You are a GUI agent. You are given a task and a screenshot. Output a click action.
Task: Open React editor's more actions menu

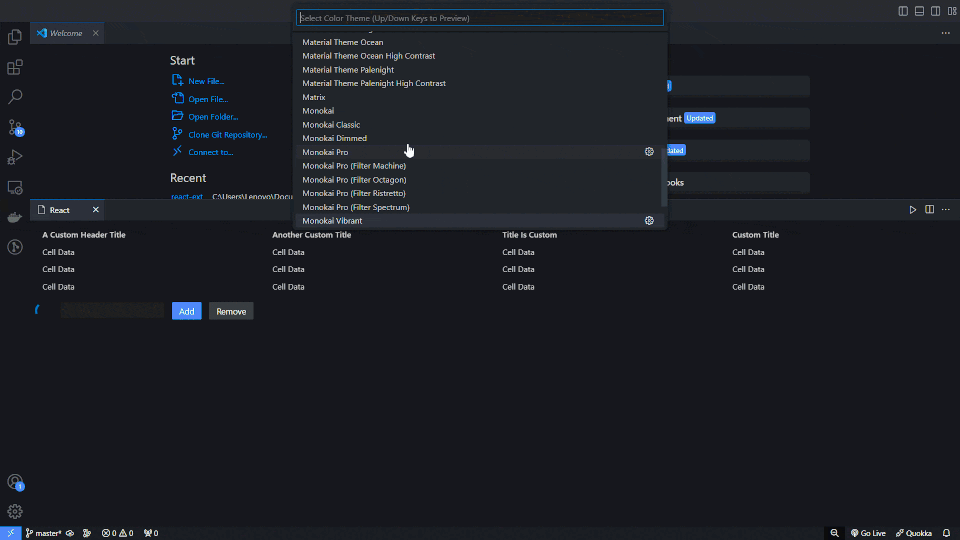click(946, 209)
